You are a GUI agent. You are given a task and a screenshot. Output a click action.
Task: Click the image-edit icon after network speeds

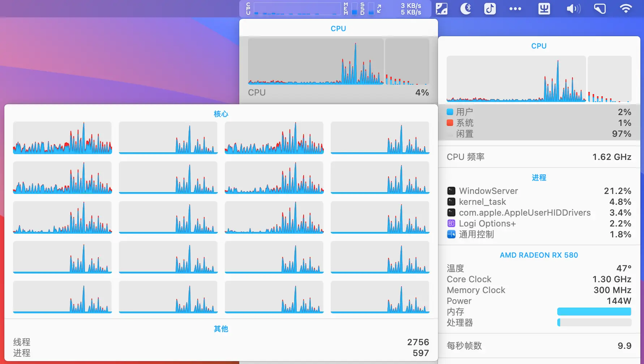[x=442, y=9]
